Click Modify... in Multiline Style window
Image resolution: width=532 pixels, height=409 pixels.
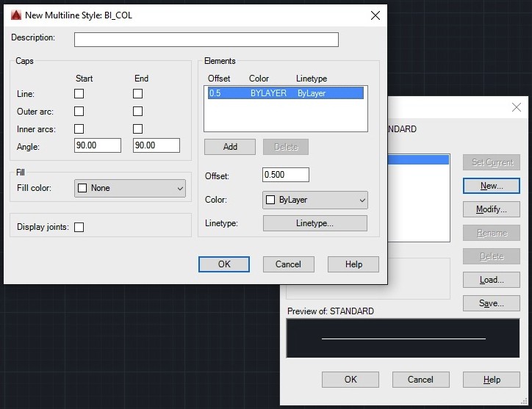pos(492,209)
